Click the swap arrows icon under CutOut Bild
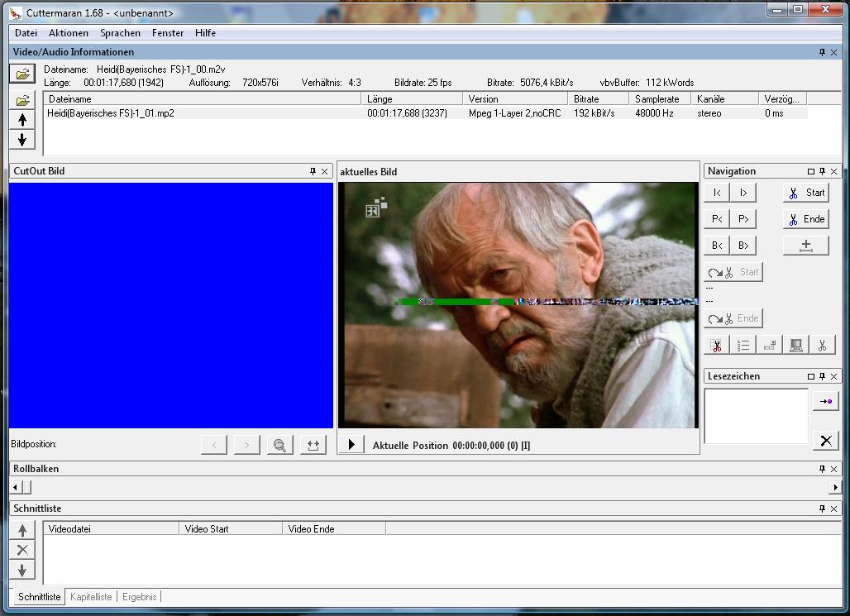The width and height of the screenshot is (850, 616). point(313,445)
